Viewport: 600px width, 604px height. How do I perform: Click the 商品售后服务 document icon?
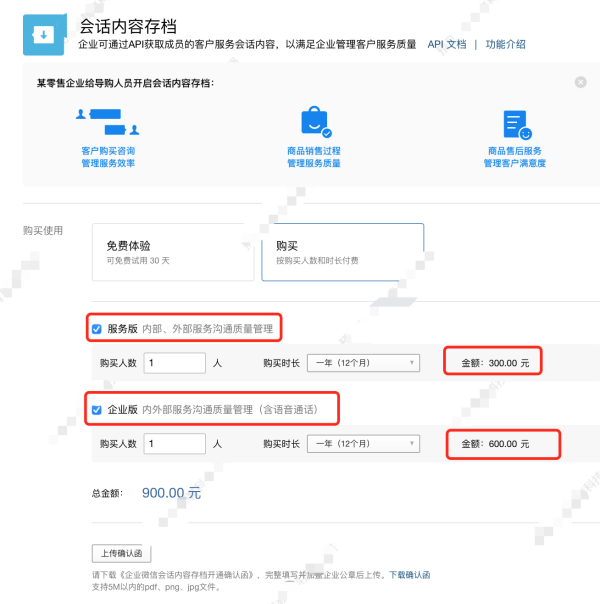coord(516,125)
